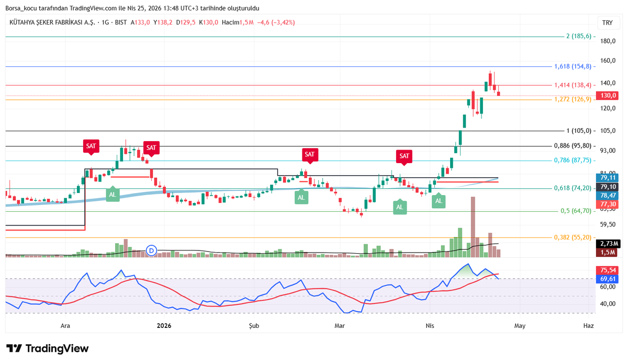Click the 1,5M volume tag on the axis
The width and height of the screenshot is (628, 364).
(x=608, y=253)
